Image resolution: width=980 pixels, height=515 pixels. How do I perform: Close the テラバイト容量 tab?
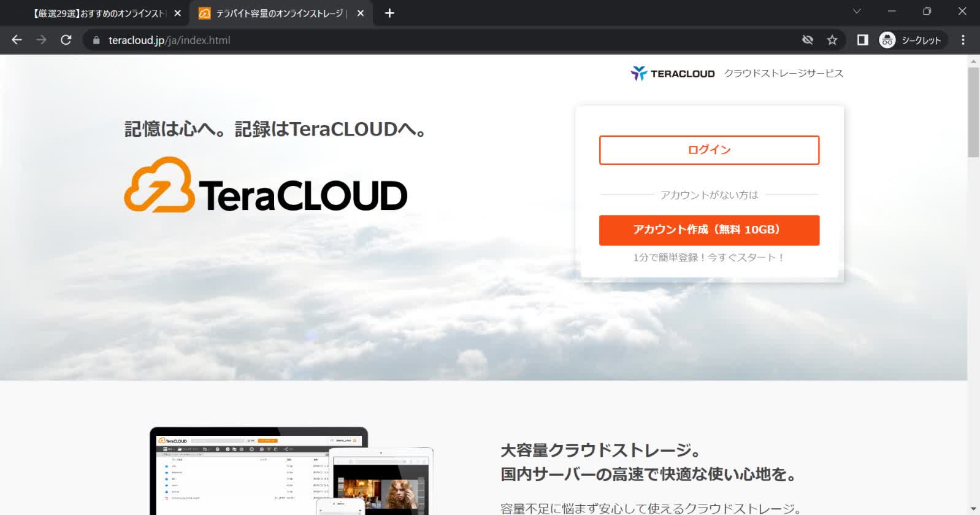pos(361,13)
